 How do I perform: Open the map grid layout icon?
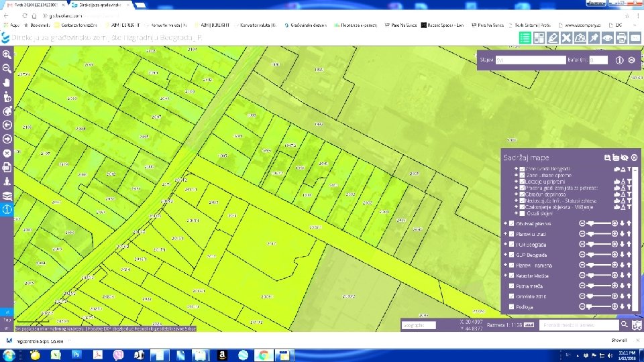coord(539,38)
